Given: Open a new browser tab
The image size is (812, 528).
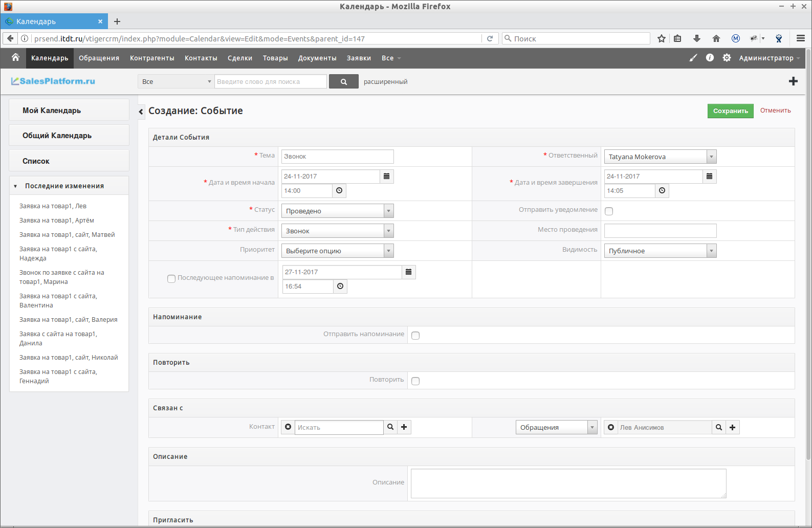Looking at the screenshot, I should coord(117,21).
